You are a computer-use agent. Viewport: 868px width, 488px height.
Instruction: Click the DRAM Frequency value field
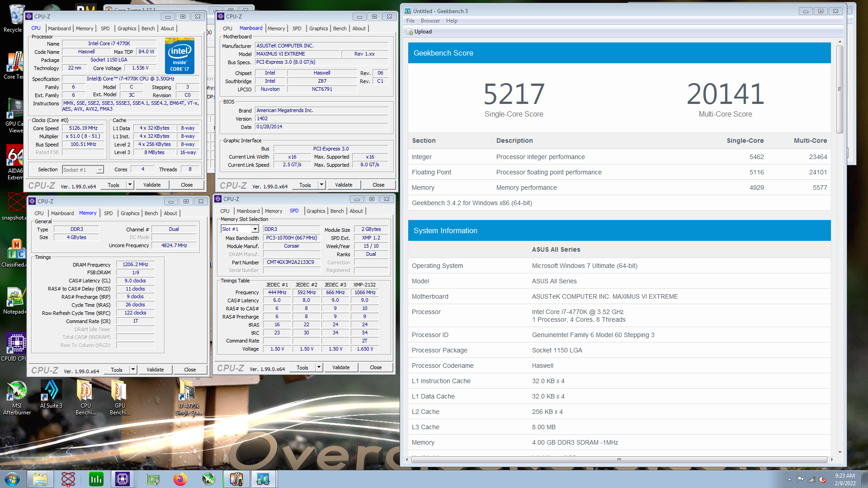(135, 265)
